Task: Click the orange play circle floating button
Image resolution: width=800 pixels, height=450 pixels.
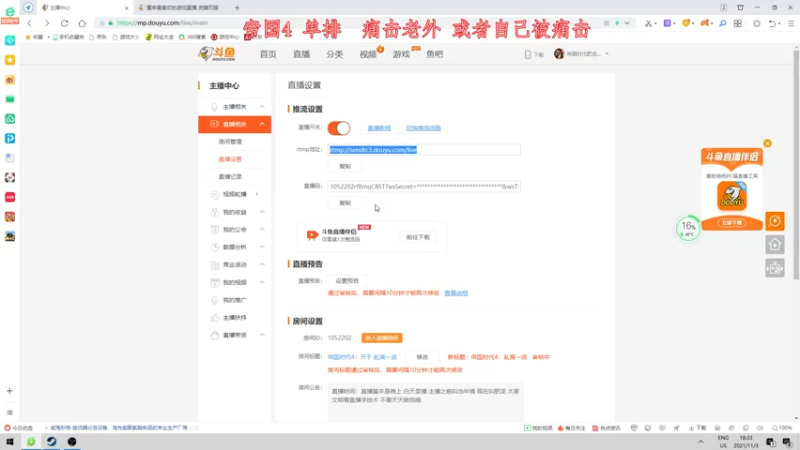Action: 774,221
